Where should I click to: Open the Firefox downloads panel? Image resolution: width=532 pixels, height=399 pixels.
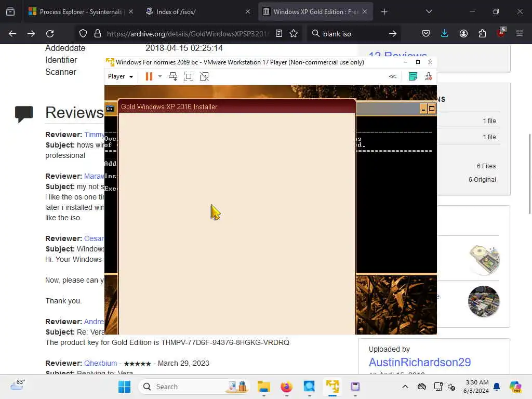tap(445, 34)
